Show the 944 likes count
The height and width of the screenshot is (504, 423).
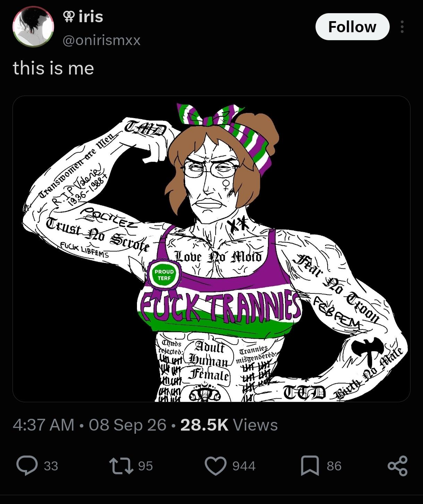[244, 466]
